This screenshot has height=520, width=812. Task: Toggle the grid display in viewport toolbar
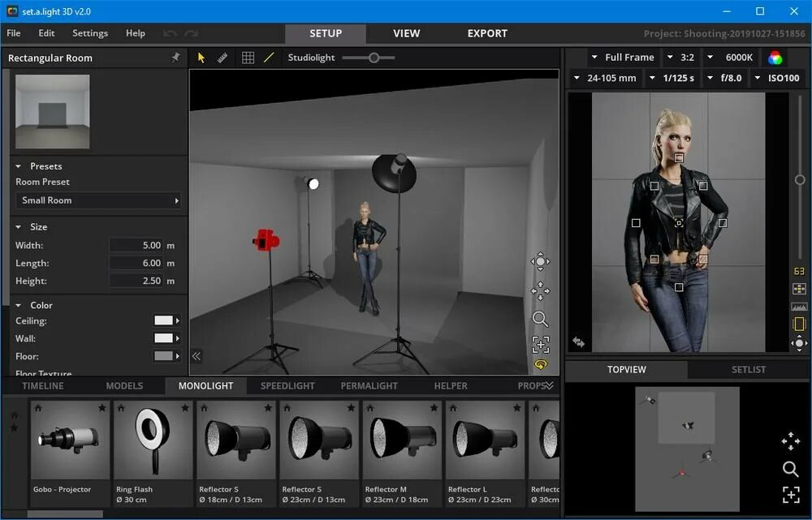point(248,58)
